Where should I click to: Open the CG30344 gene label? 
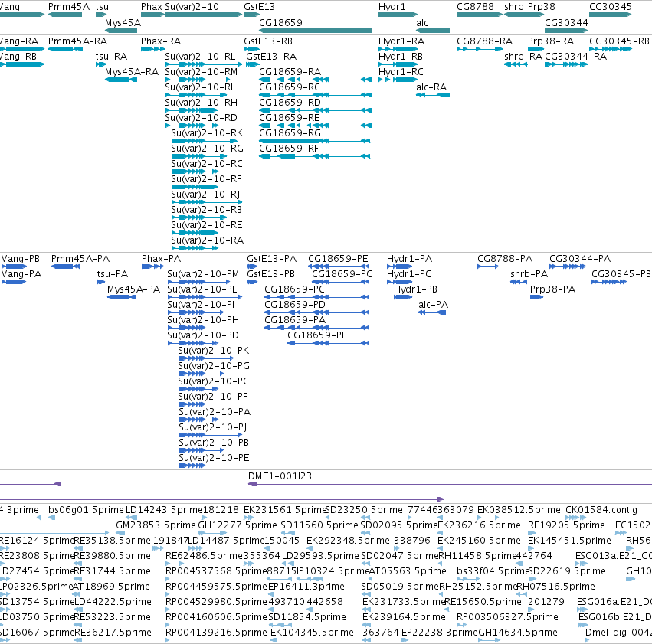click(566, 22)
